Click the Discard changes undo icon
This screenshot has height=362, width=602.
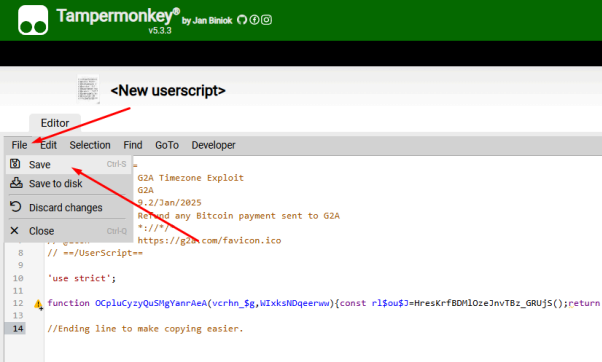tap(15, 207)
